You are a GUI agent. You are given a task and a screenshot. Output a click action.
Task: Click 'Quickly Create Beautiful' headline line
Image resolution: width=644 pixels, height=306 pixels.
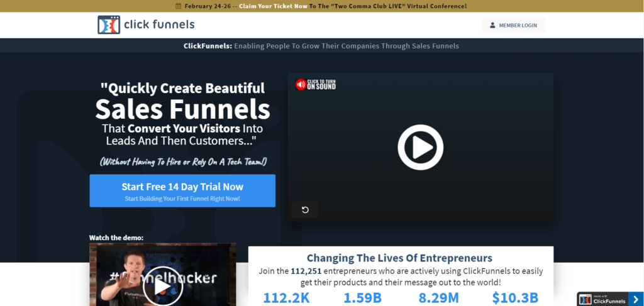tap(183, 88)
